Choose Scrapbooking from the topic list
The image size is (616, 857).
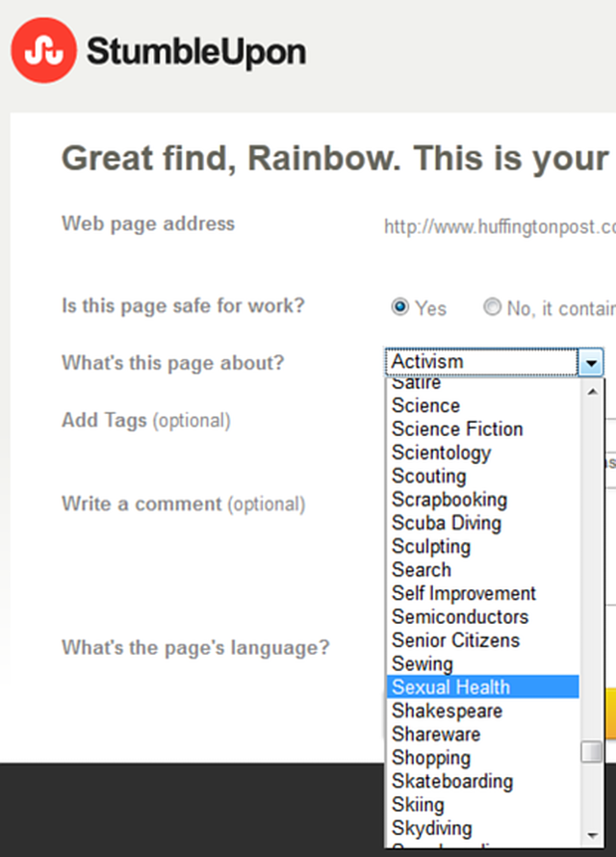(x=482, y=500)
